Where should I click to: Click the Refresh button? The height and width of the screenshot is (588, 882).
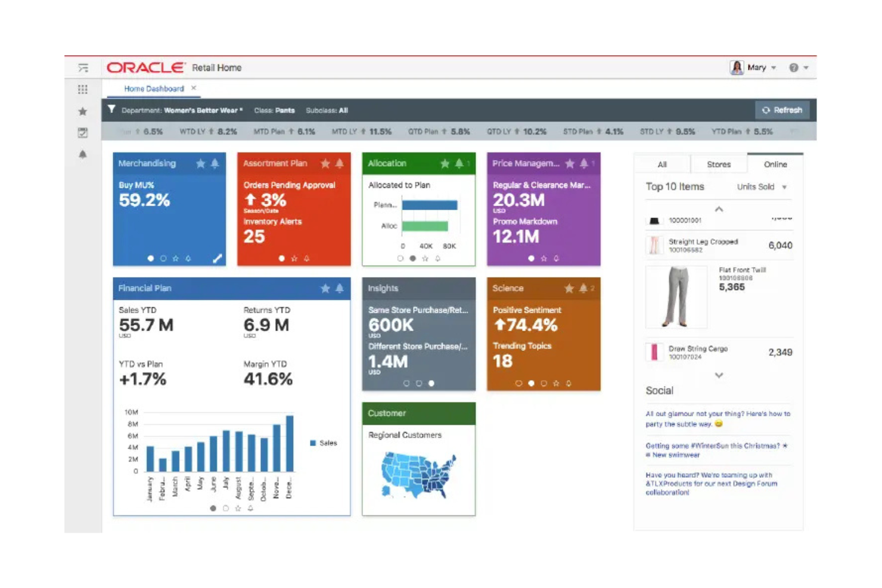point(782,110)
